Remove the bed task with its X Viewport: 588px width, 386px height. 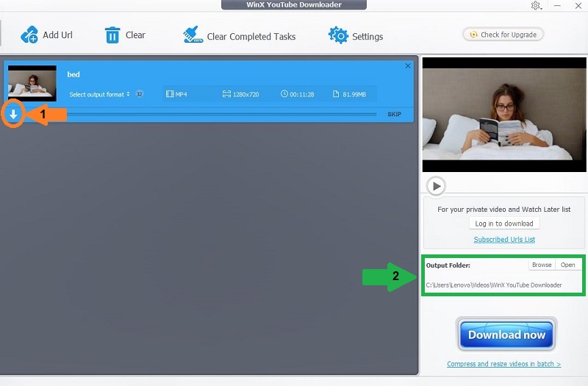pyautogui.click(x=408, y=66)
